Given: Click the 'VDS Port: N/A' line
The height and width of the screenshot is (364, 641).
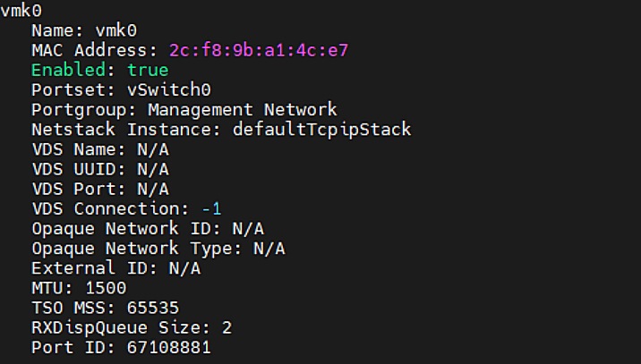Looking at the screenshot, I should click(100, 189).
